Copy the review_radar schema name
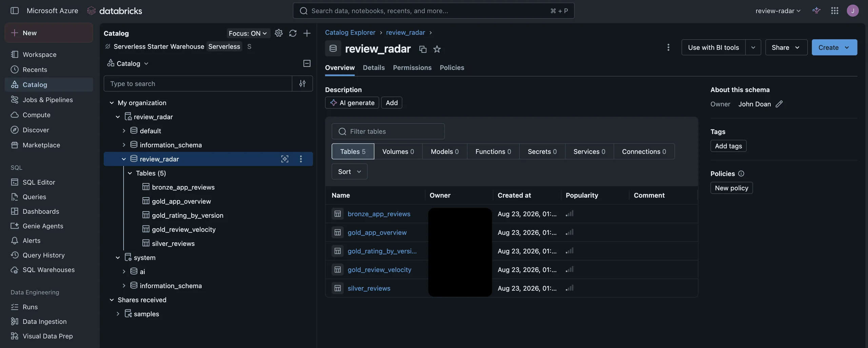 click(x=422, y=49)
